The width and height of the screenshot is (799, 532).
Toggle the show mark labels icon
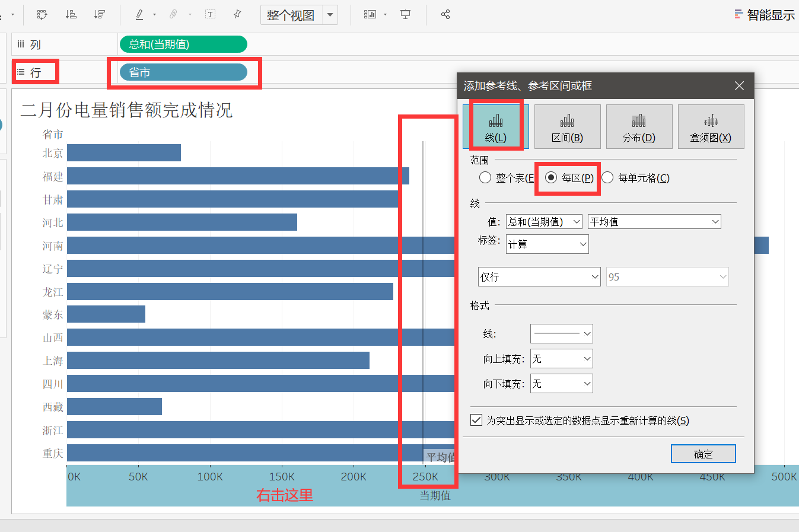coord(210,14)
